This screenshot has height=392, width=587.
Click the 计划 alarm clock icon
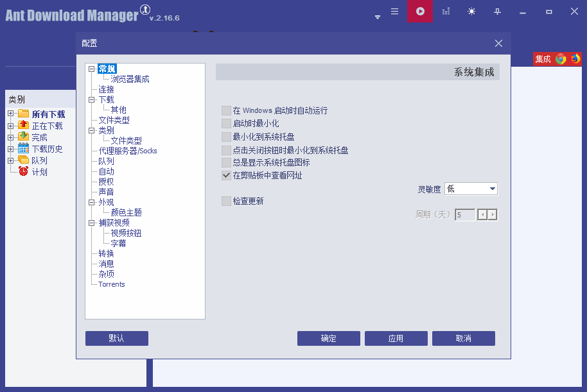(24, 171)
